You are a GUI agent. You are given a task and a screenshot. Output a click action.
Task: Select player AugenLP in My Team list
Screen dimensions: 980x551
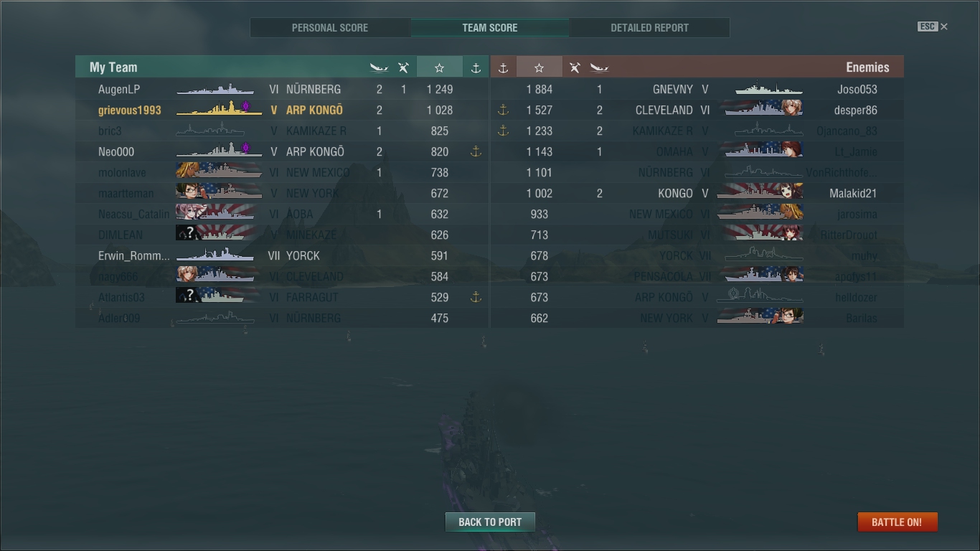coord(119,90)
